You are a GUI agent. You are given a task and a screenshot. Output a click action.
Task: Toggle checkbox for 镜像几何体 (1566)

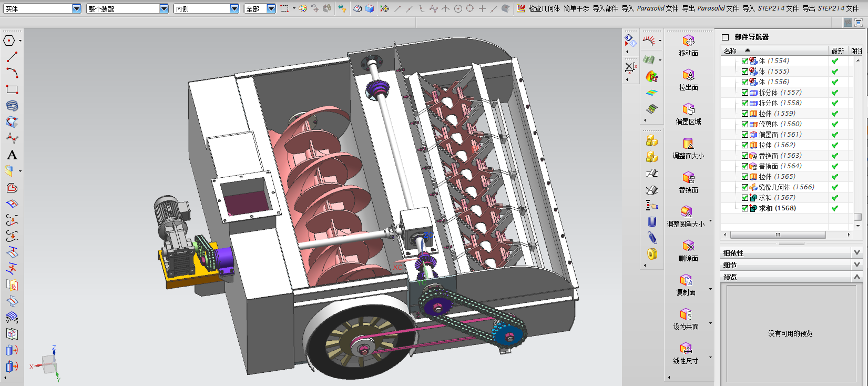(744, 187)
